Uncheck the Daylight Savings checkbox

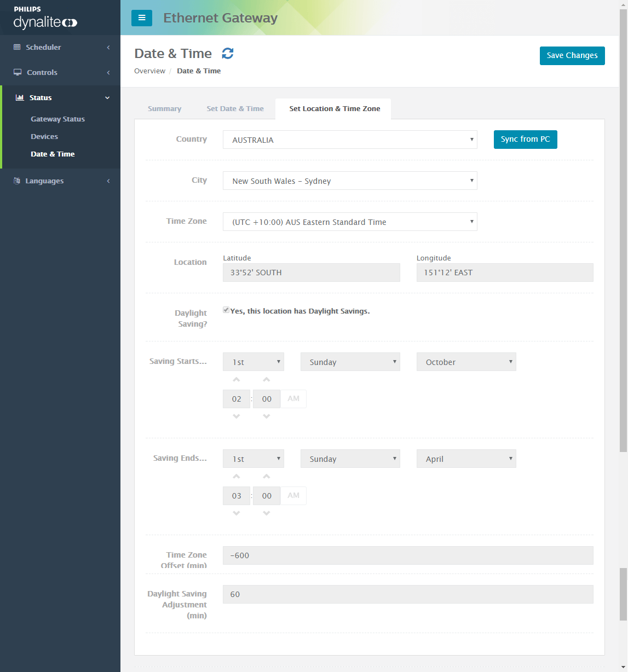[x=226, y=310]
